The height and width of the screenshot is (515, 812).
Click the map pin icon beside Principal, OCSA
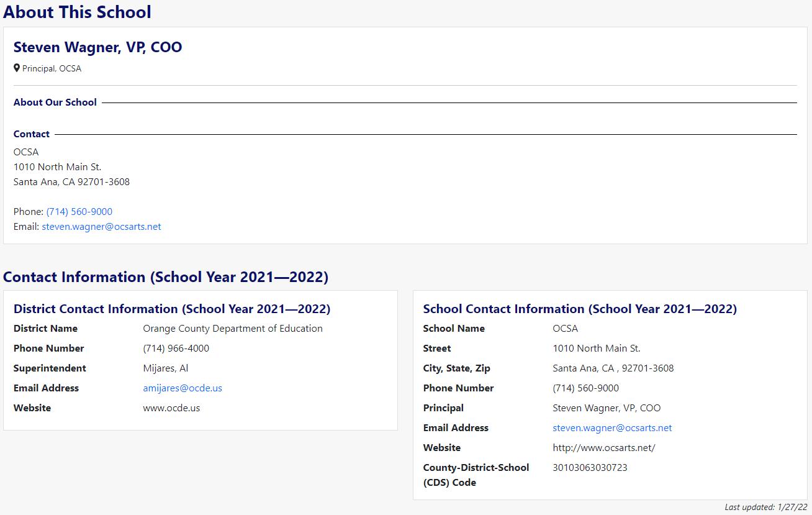pos(17,68)
